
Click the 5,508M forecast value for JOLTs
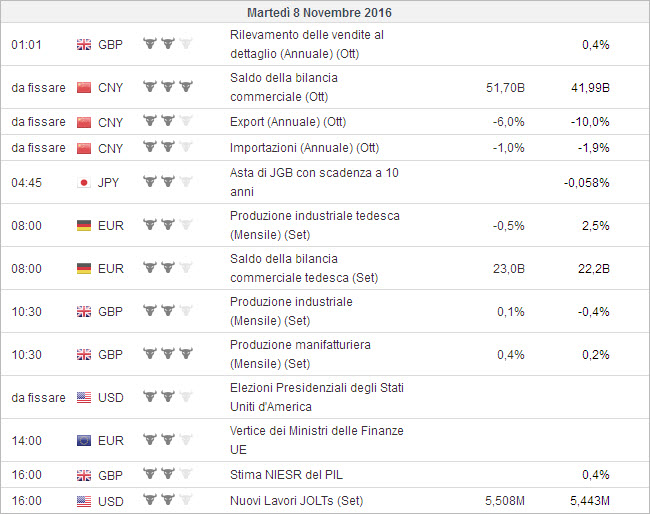504,500
